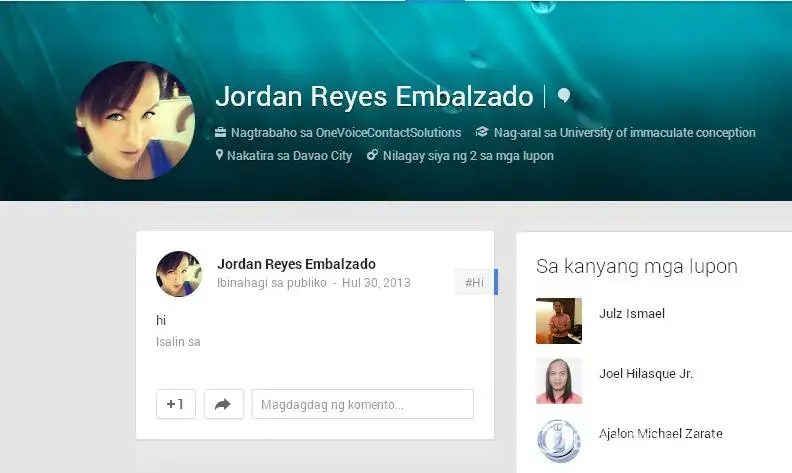Open Joel Hilasque Jr.'s profile picture
The image size is (792, 473).
click(558, 381)
